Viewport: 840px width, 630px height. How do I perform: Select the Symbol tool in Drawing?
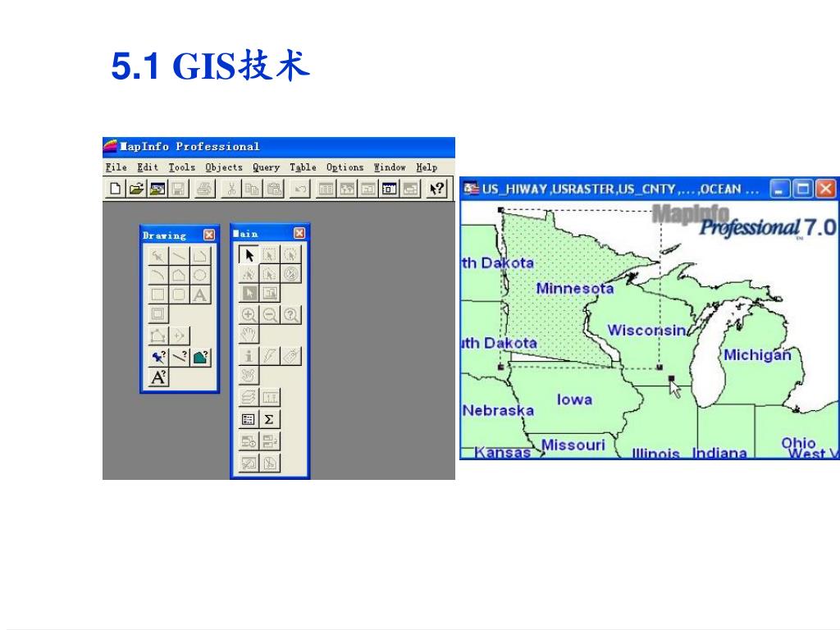[x=158, y=256]
